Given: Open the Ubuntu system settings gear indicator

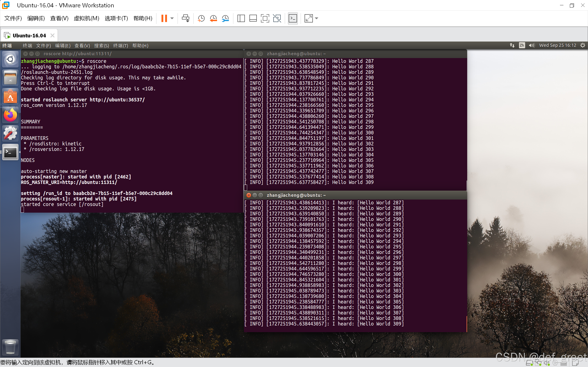Looking at the screenshot, I should point(582,45).
